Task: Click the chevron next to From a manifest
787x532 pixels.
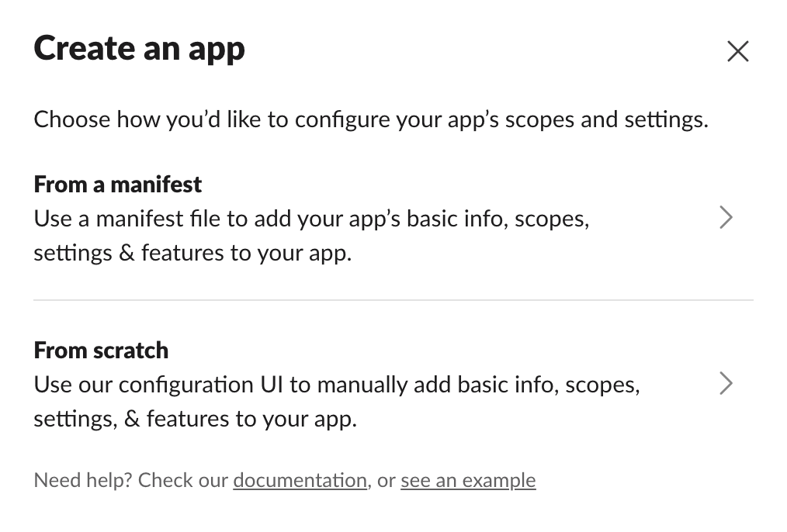Action: 726,218
